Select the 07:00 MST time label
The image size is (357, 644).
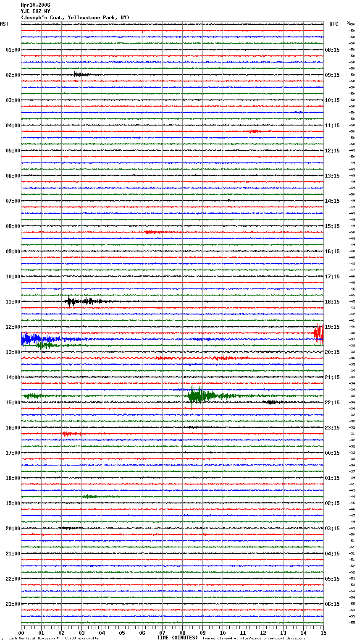(x=13, y=201)
